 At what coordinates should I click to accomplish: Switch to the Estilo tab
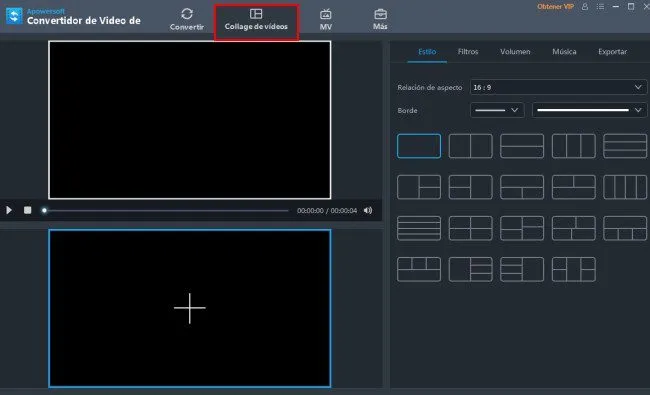point(427,52)
